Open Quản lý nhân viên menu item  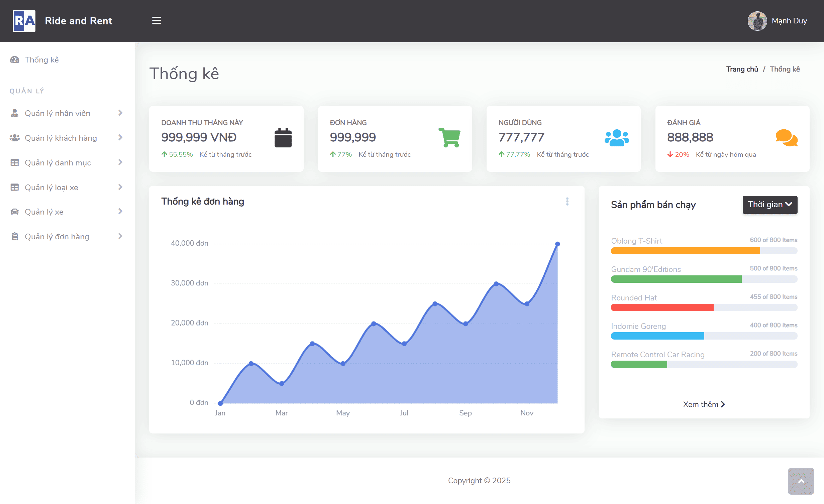[67, 113]
